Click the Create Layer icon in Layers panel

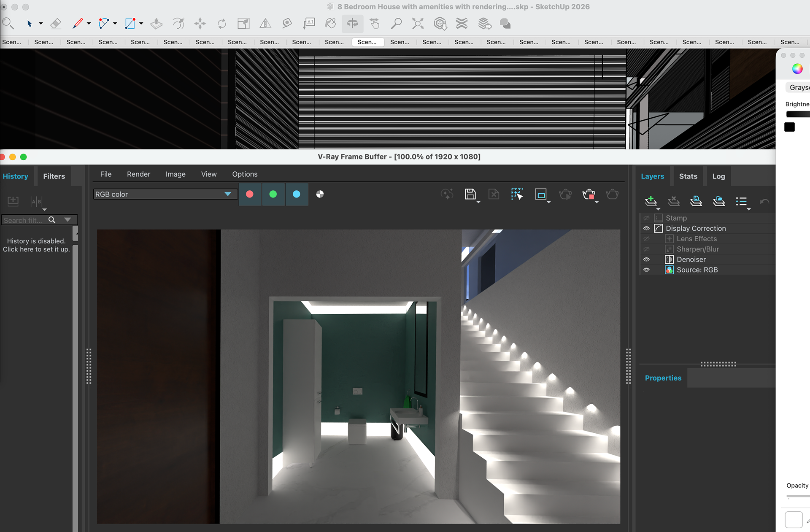point(651,201)
